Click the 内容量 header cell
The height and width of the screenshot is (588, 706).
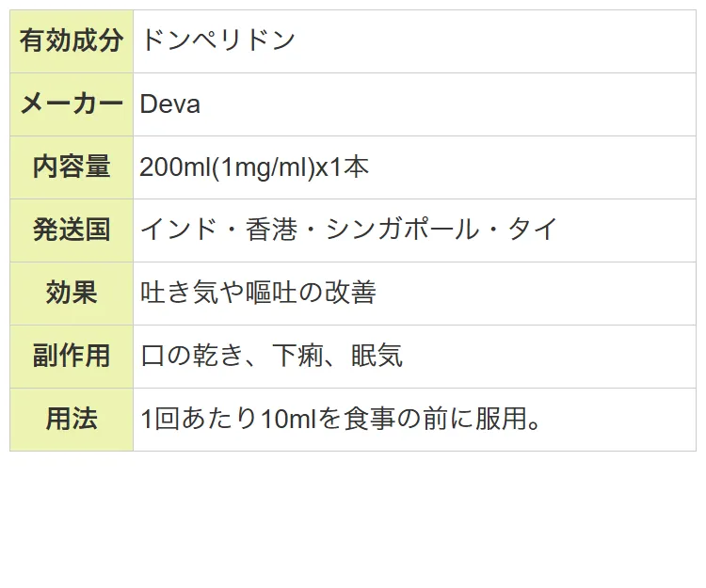tap(72, 167)
